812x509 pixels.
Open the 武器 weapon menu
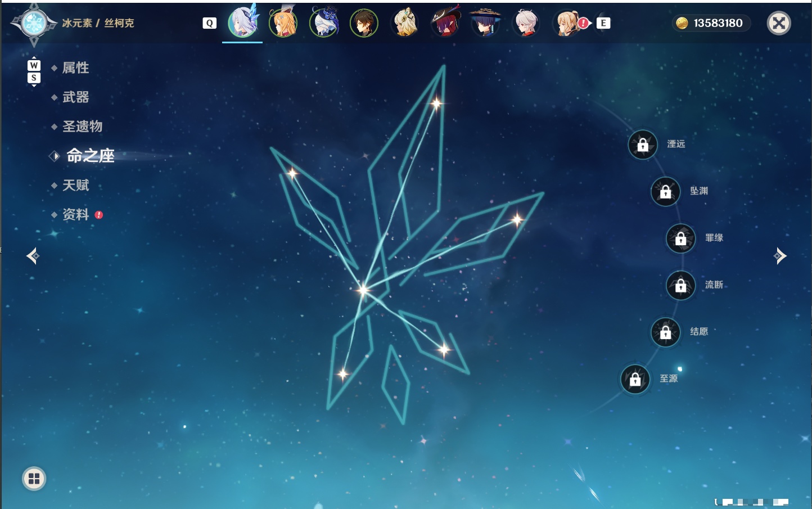[x=75, y=97]
